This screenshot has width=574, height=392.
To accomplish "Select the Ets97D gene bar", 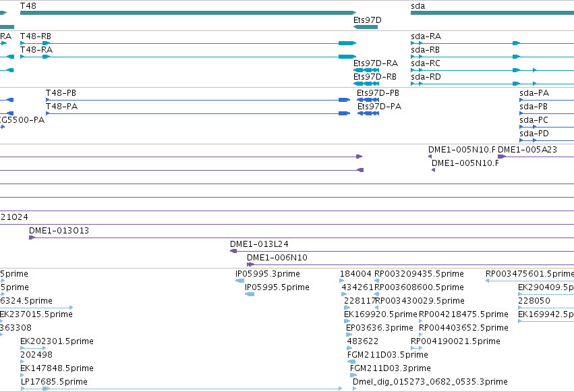I will coord(366,27).
